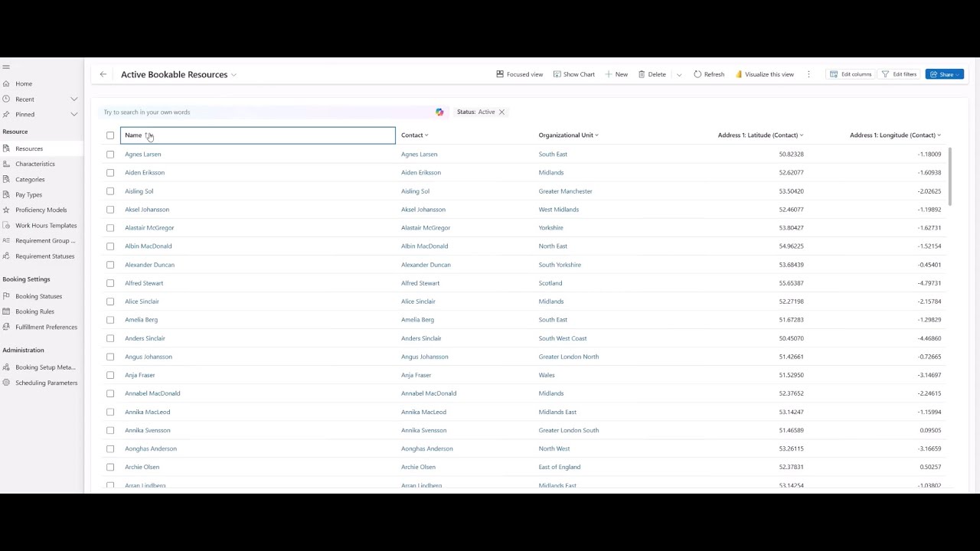This screenshot has height=551, width=980.
Task: Switch to Focused view
Action: 519,74
